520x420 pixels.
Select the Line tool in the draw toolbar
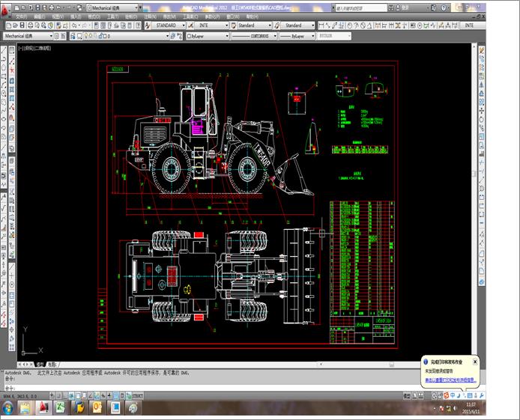4,50
